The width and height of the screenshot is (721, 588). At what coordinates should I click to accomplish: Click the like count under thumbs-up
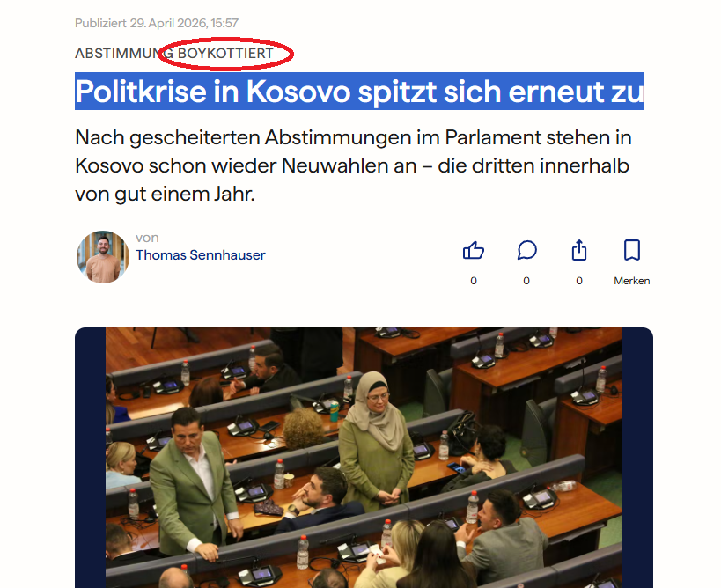[x=473, y=281]
